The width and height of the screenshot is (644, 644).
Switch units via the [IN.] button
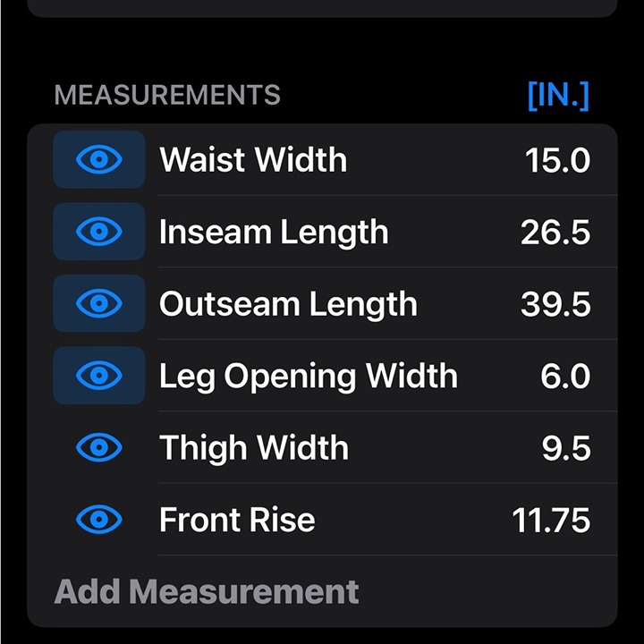(x=558, y=96)
